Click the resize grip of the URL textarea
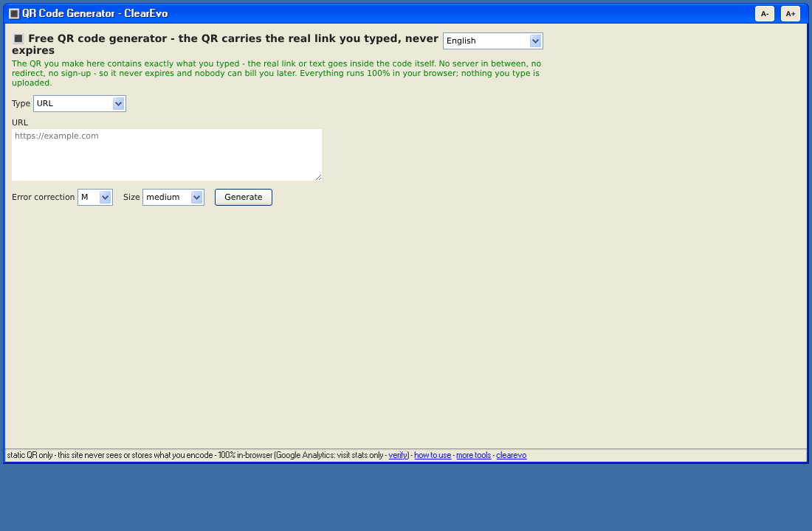 pyautogui.click(x=318, y=177)
